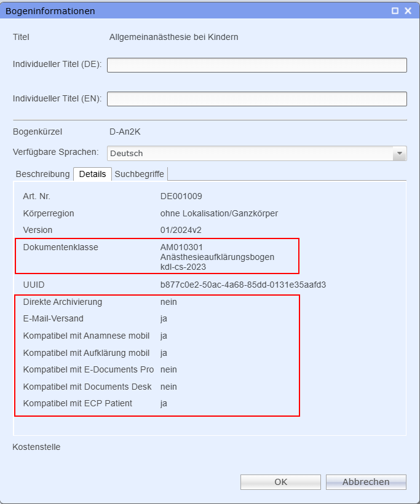Click the version value 01/2024v2
Image resolution: width=420 pixels, height=504 pixels.
coord(181,230)
